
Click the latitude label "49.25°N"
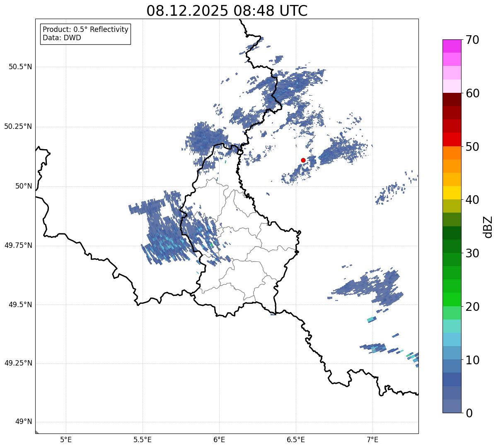pyautogui.click(x=18, y=363)
